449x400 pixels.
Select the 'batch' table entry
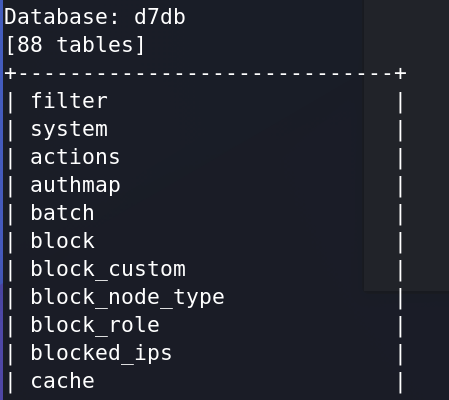coord(62,212)
